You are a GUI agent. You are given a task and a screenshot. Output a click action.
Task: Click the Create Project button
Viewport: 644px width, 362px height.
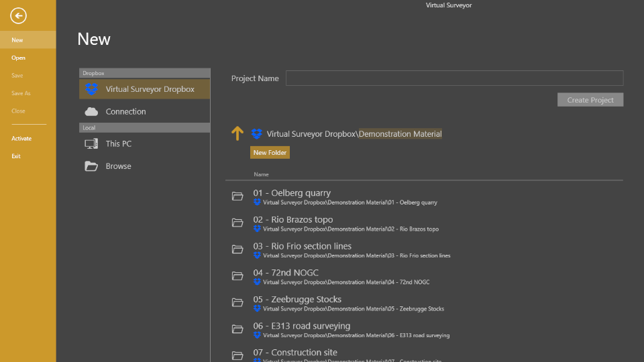coord(590,100)
